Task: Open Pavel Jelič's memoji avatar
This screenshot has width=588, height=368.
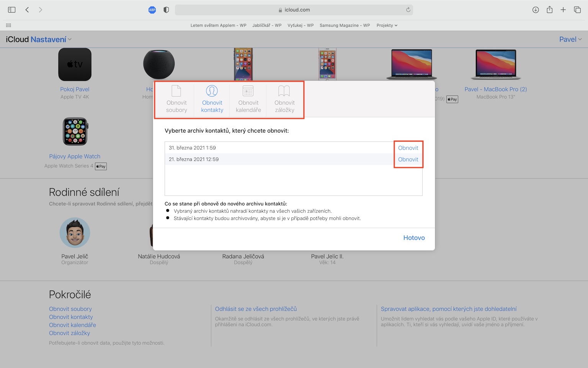Action: coord(75,233)
